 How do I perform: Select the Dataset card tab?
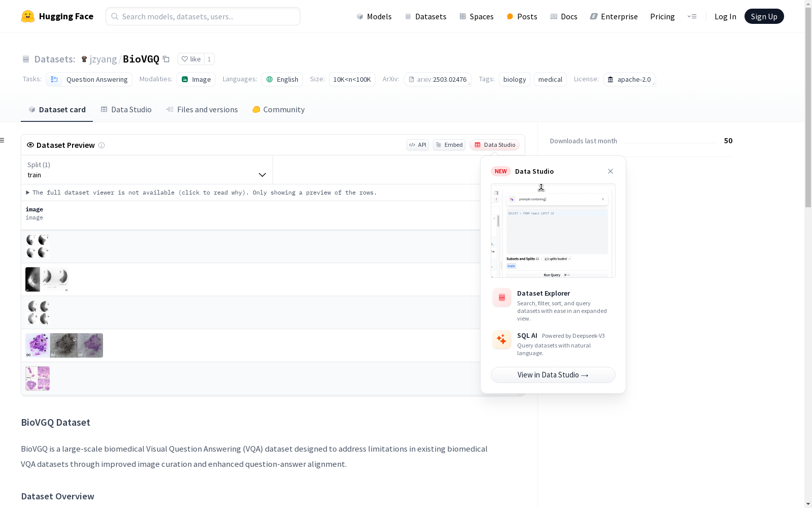point(57,109)
